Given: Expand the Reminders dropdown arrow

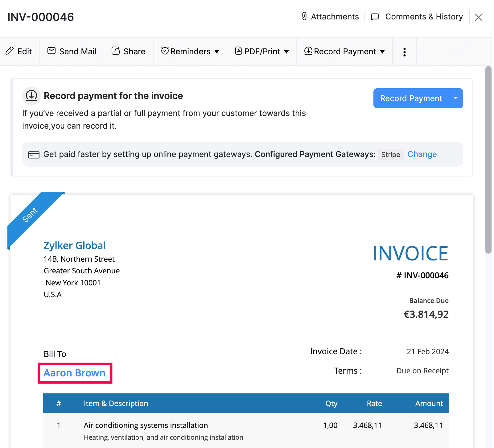Looking at the screenshot, I should pyautogui.click(x=217, y=52).
